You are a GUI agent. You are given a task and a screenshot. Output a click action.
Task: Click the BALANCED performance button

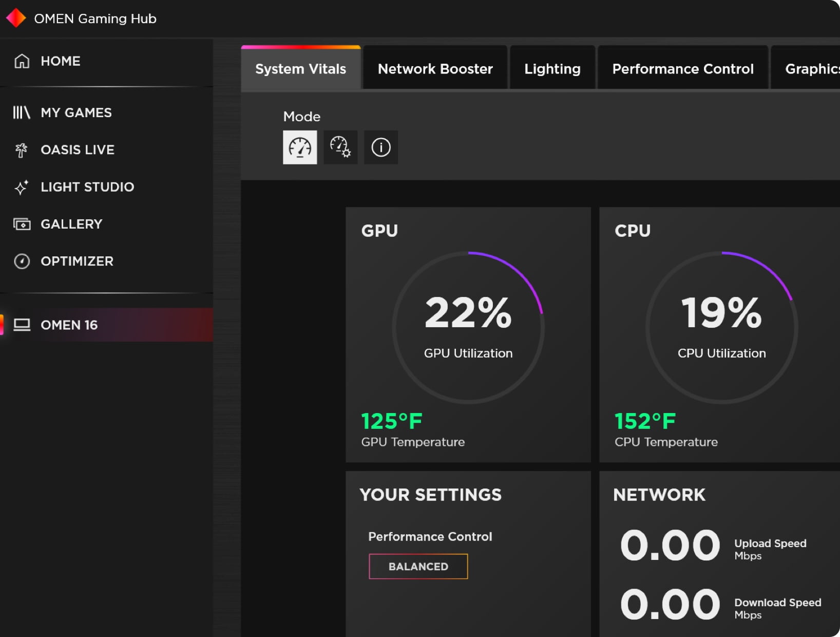(418, 566)
